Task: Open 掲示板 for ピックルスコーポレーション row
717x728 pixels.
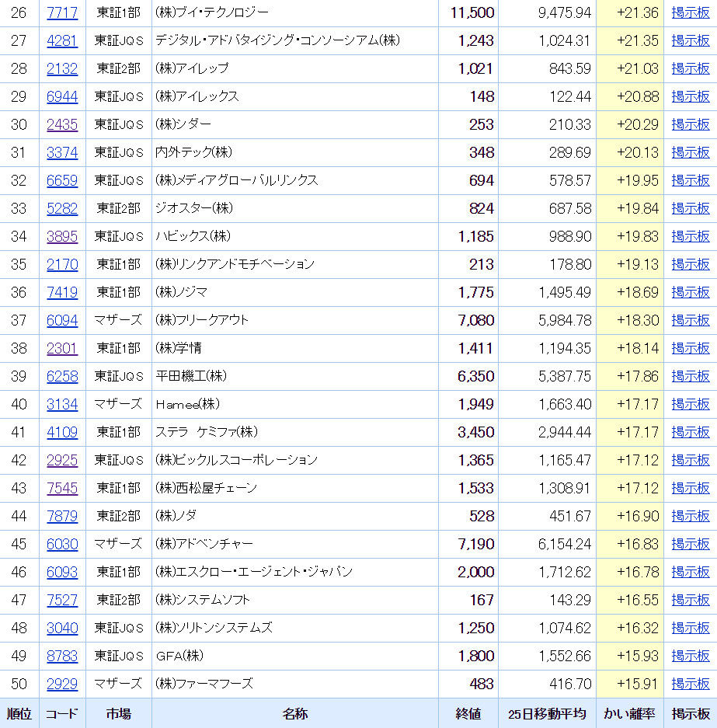Action: point(691,460)
